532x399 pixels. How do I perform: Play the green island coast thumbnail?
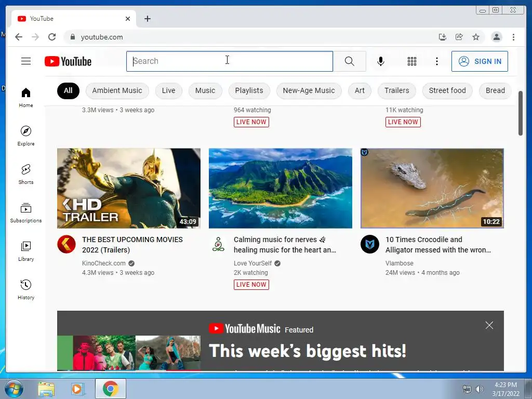(280, 188)
